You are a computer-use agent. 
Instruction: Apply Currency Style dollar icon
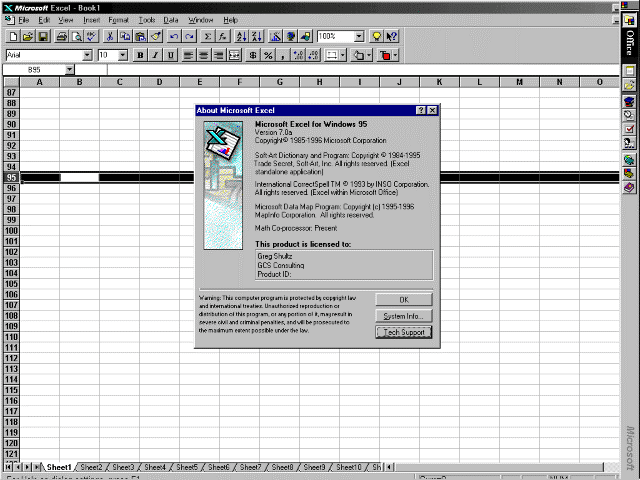coord(253,55)
